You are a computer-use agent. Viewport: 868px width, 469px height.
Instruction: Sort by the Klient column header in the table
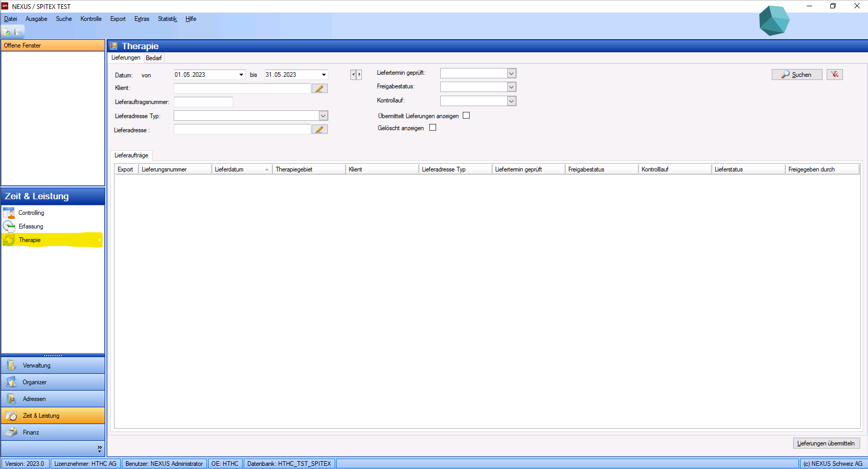tap(382, 169)
